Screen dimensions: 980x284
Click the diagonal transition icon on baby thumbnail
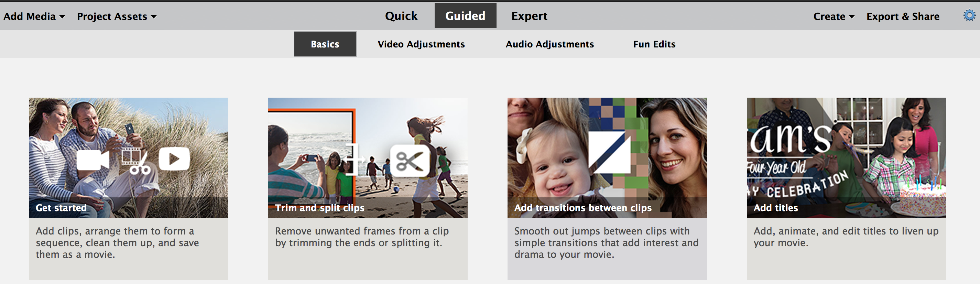point(609,152)
